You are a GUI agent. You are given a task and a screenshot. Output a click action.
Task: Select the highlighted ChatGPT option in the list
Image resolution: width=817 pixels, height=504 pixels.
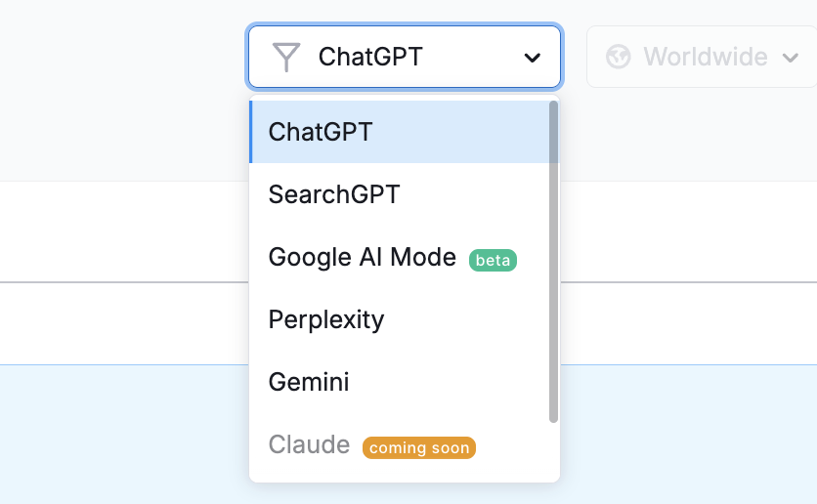pyautogui.click(x=399, y=132)
